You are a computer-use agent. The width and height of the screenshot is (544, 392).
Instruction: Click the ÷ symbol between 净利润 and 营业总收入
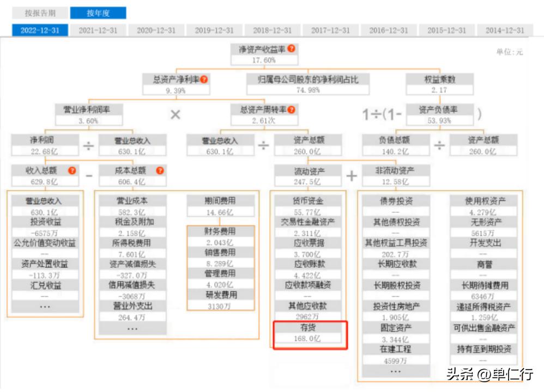[x=87, y=145]
